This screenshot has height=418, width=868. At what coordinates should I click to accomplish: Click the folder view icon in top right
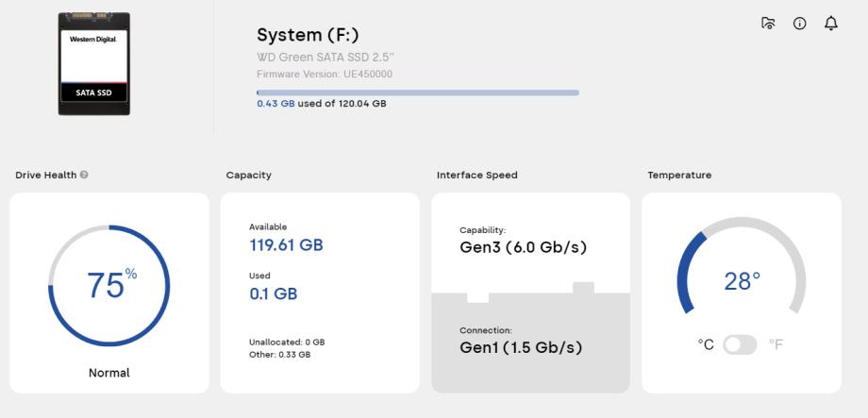pos(767,23)
